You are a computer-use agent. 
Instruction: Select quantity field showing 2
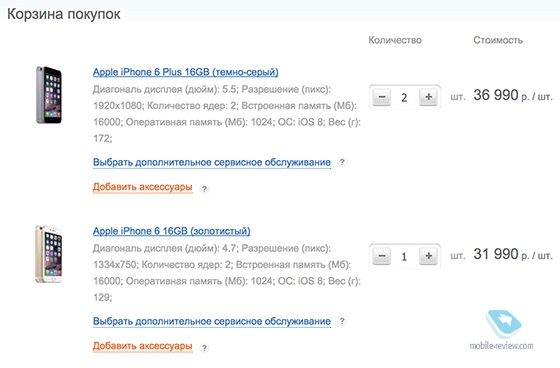tap(405, 98)
